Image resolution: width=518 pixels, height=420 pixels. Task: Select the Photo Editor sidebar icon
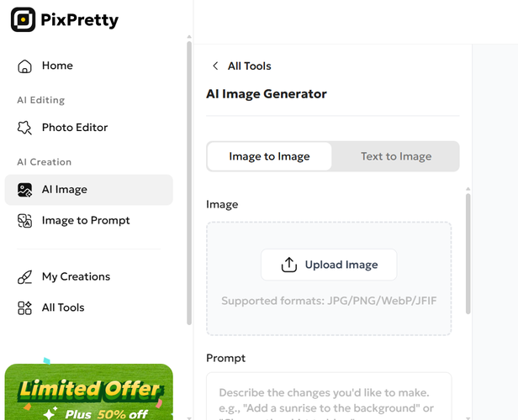pos(24,128)
